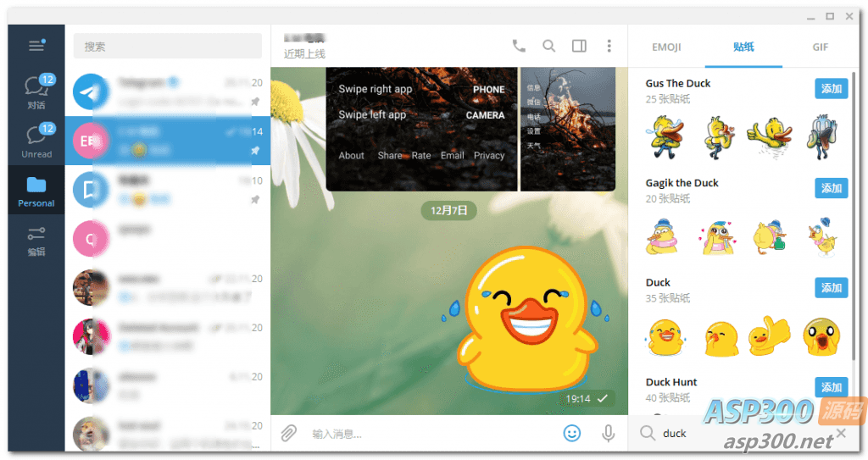This screenshot has height=460, width=868.
Task: Minimize the Telegram window
Action: pos(810,17)
